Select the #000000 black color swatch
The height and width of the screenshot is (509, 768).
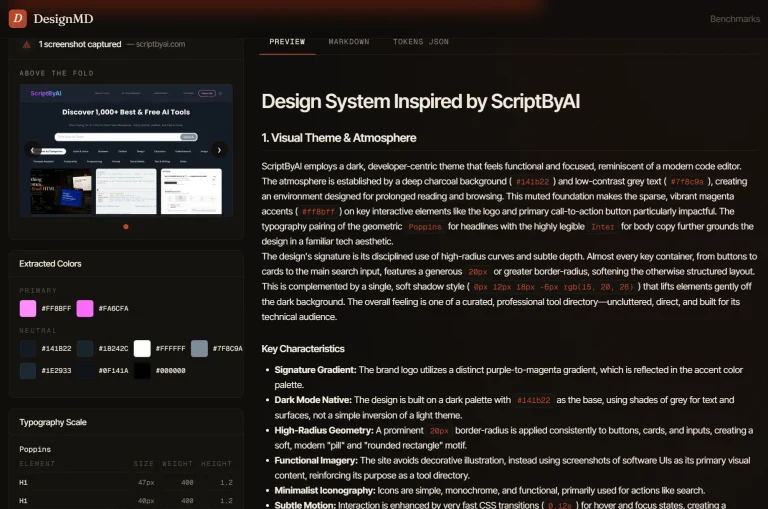(x=142, y=370)
